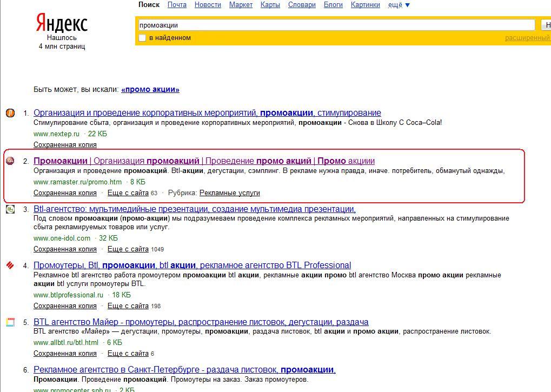Open the "Рекламные услуги" rubric link
The width and height of the screenshot is (551, 392).
click(x=230, y=193)
